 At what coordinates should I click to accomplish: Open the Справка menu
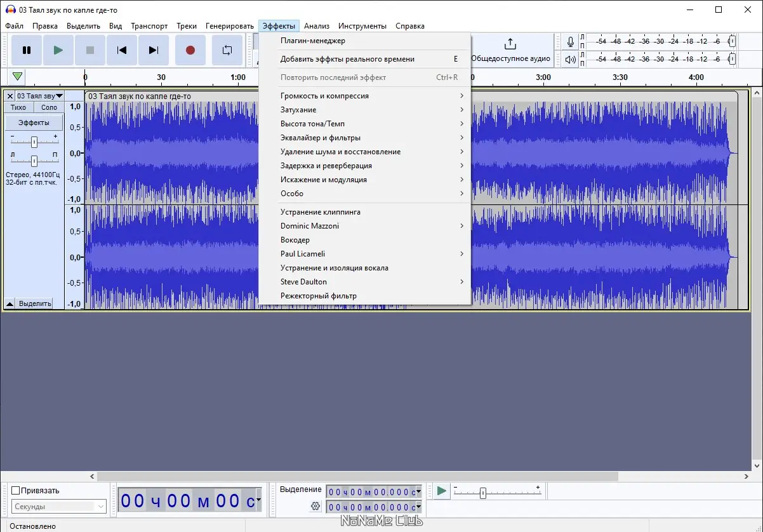point(410,26)
